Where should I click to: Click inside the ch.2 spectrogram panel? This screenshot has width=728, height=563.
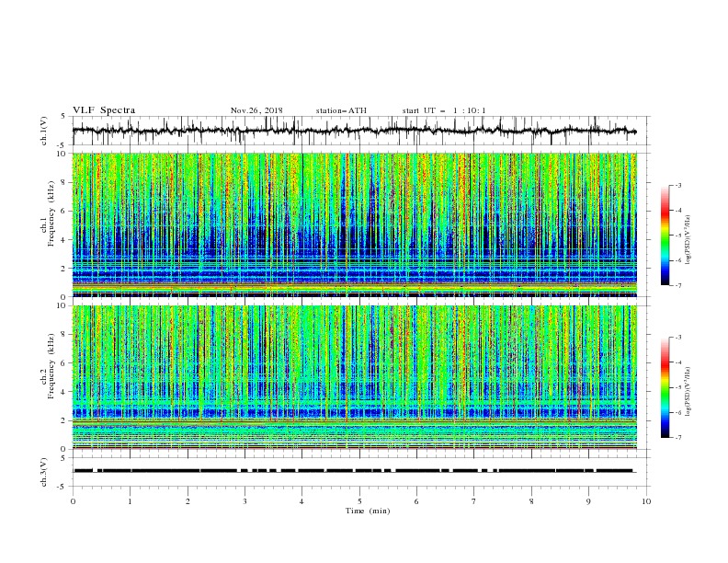(354, 377)
